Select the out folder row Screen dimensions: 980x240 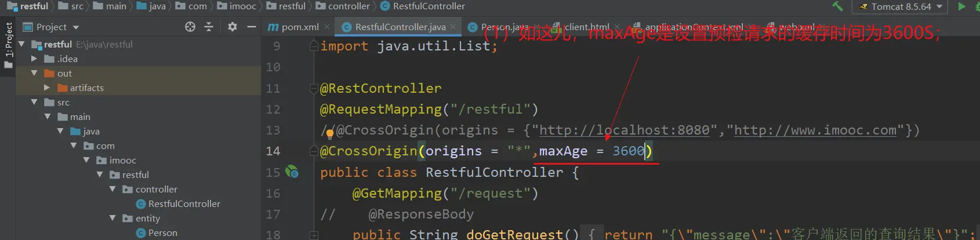[x=138, y=73]
